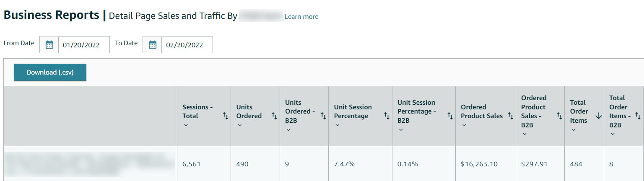This screenshot has width=644, height=181.
Task: Expand chevron under Sessions - Total header
Action: [x=186, y=125]
